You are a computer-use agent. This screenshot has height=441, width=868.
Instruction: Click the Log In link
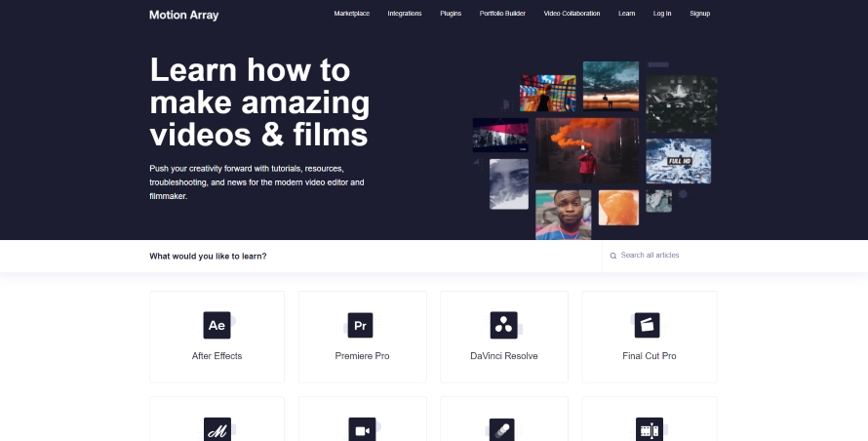(x=662, y=14)
